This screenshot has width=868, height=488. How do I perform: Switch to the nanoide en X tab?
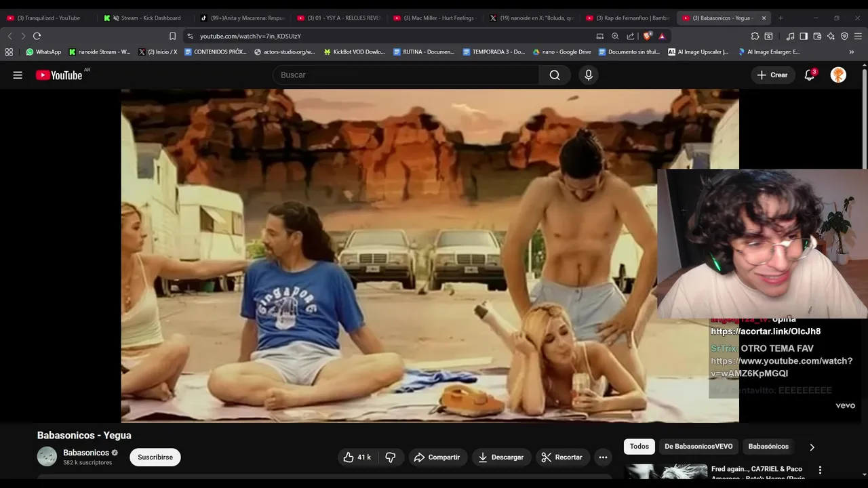[x=532, y=18]
